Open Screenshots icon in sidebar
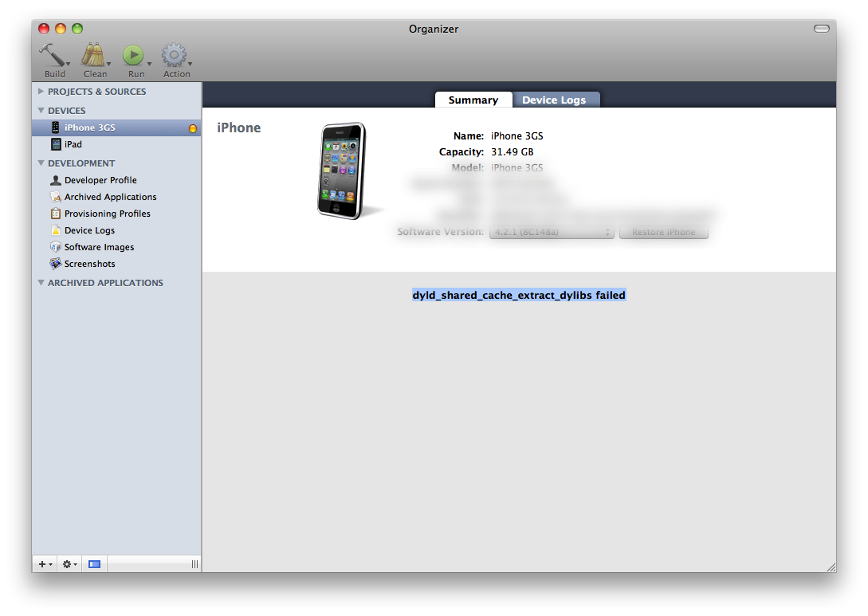 click(55, 264)
